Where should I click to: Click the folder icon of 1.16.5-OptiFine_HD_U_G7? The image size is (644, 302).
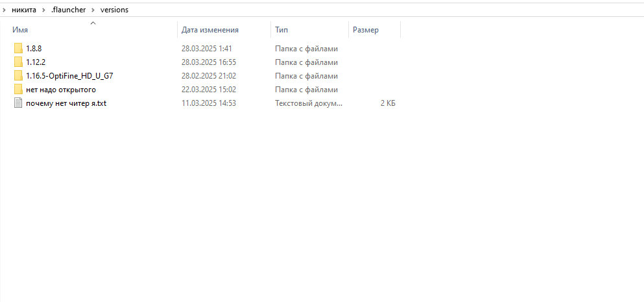pyautogui.click(x=18, y=76)
